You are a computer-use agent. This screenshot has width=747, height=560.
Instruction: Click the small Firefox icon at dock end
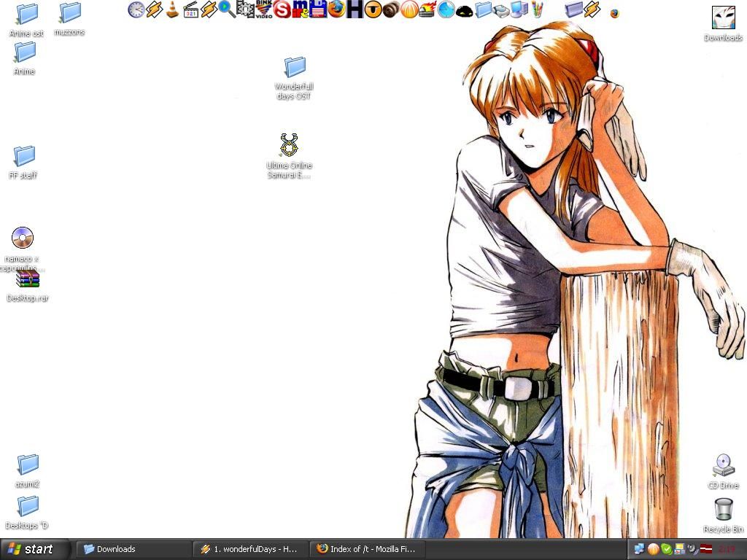tap(614, 13)
